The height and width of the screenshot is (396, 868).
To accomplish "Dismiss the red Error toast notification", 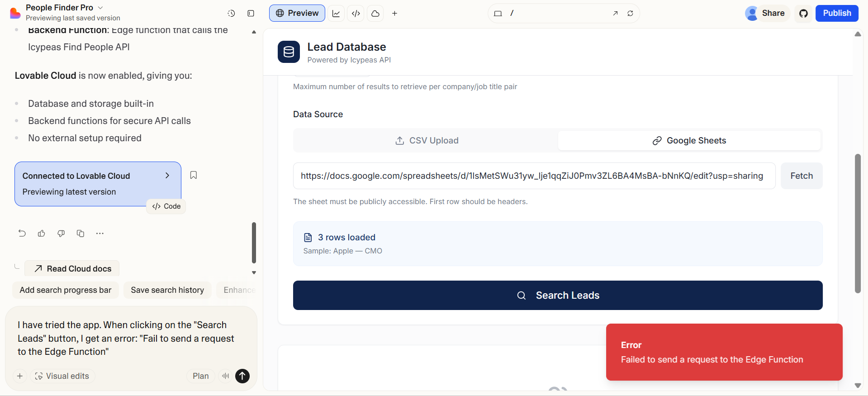I will [x=724, y=352].
